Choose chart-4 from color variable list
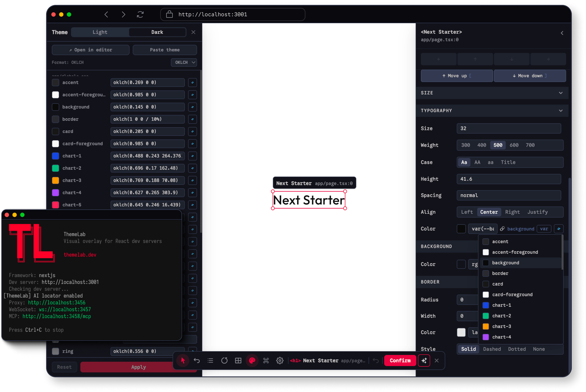The image size is (586, 392). tap(520, 337)
